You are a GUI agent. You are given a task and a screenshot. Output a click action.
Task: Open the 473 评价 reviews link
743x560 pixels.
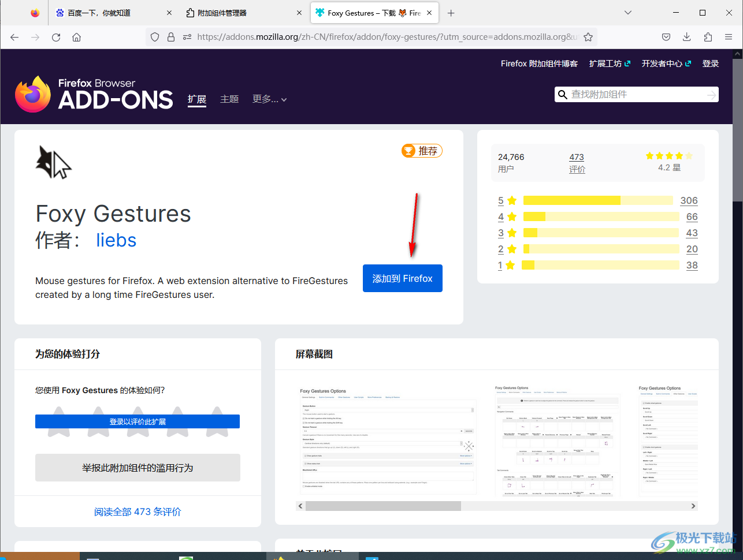(x=577, y=163)
